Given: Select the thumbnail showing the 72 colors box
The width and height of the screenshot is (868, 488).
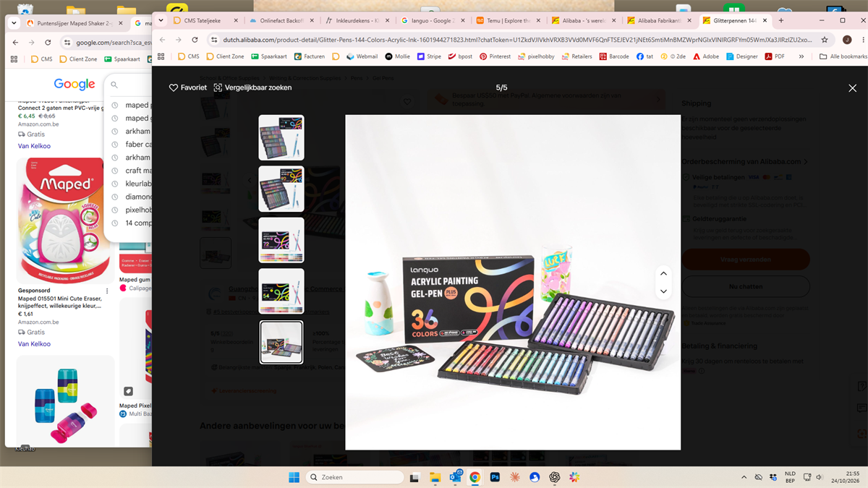Looking at the screenshot, I should click(281, 240).
